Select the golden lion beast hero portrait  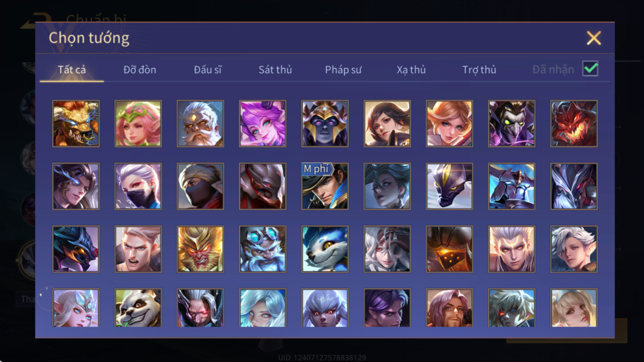pyautogui.click(x=76, y=124)
